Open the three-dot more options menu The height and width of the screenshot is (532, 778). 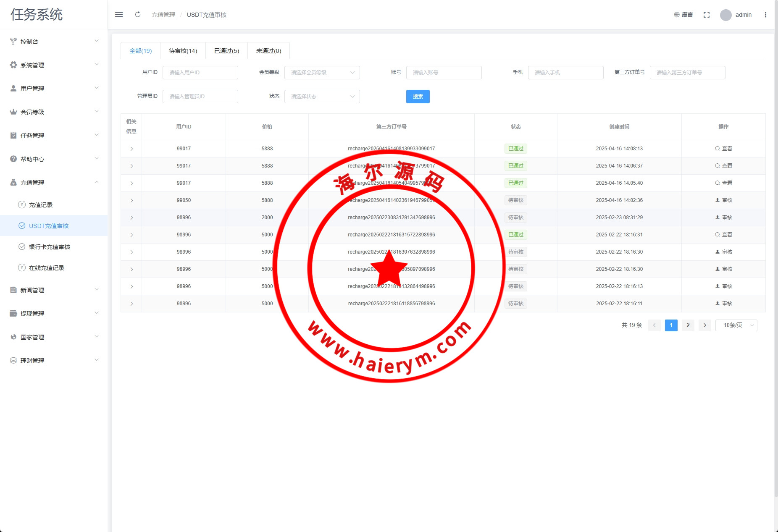765,15
